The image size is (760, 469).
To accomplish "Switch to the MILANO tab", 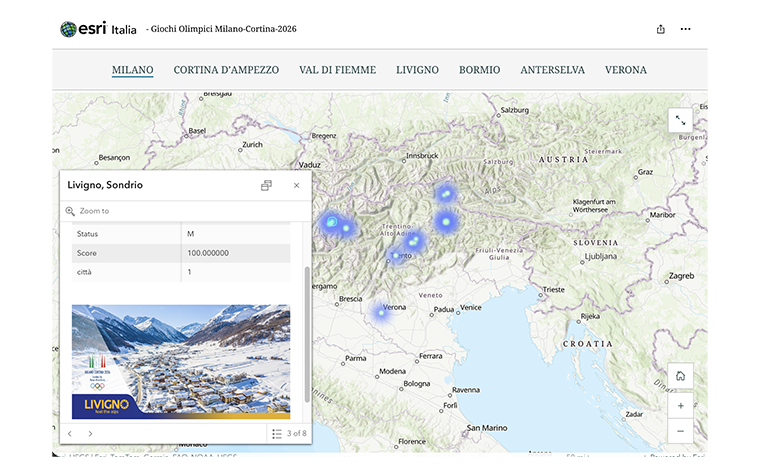I will (x=132, y=70).
